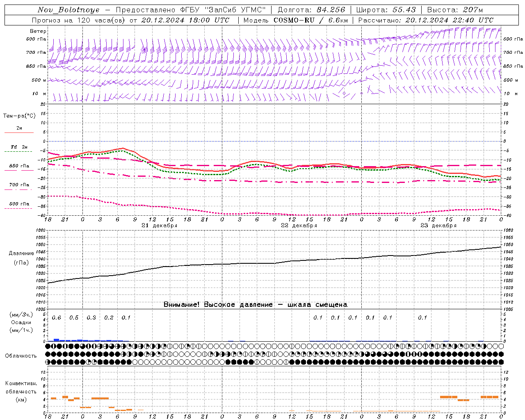Click the 'Высота: 207м' elevation value
Image resolution: width=525 pixels, height=420 pixels.
click(x=455, y=10)
